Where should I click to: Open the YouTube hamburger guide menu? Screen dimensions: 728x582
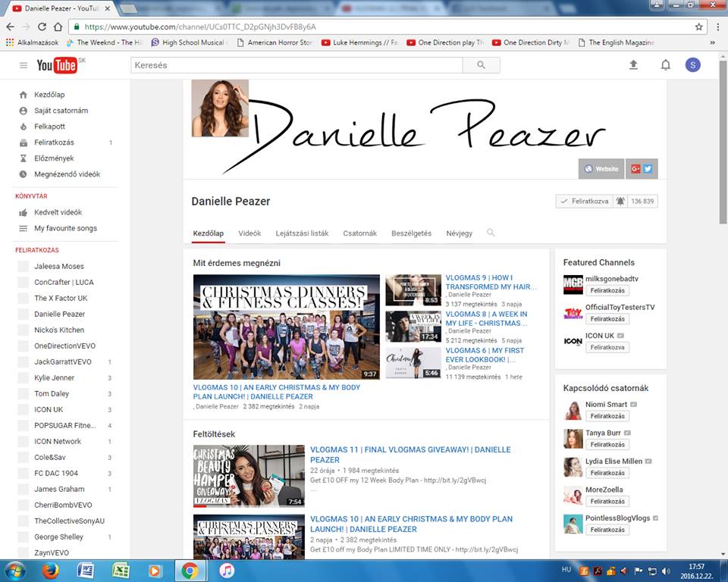pos(24,65)
